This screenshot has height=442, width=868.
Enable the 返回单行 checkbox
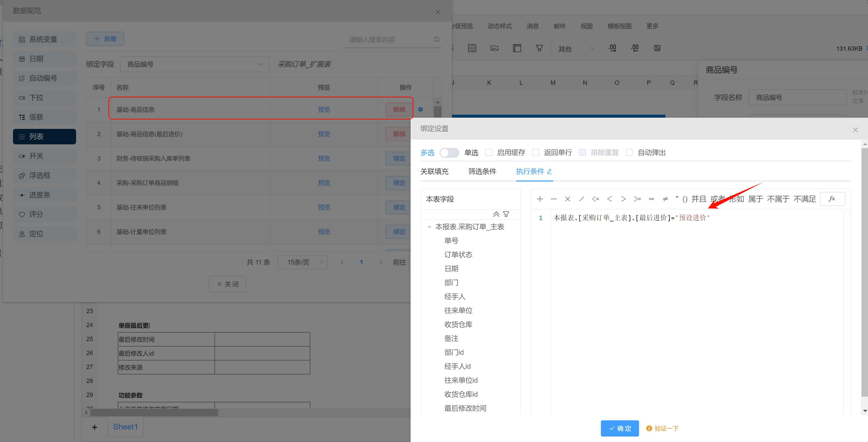[x=536, y=153]
